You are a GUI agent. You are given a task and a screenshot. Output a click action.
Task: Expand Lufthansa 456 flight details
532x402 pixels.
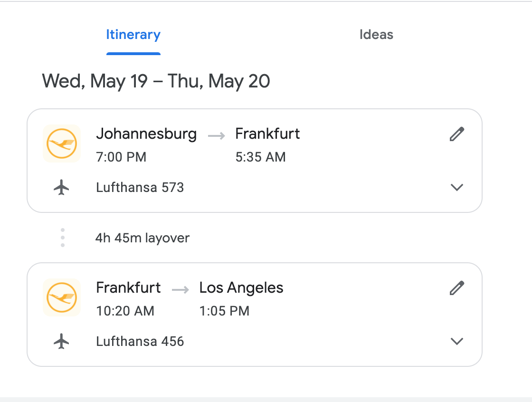tap(456, 341)
